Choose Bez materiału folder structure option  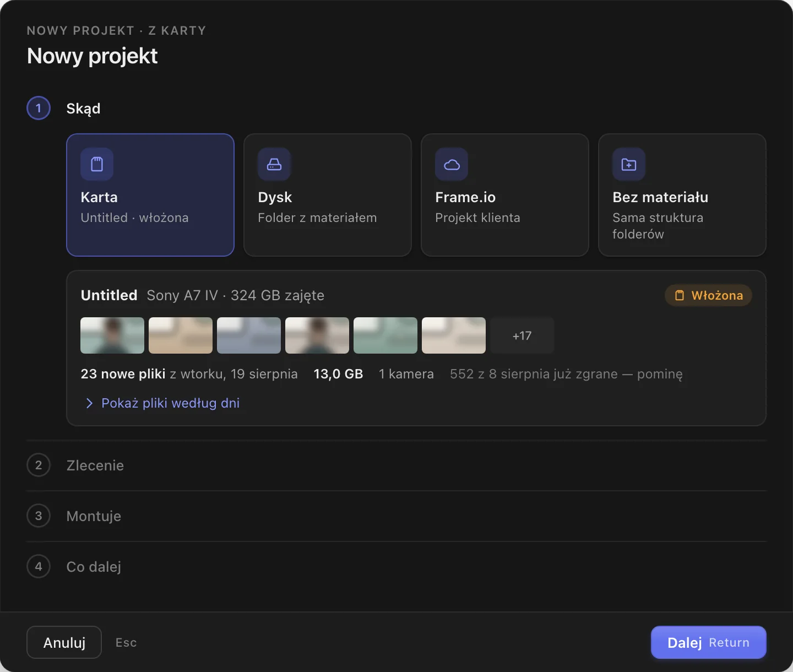point(682,195)
